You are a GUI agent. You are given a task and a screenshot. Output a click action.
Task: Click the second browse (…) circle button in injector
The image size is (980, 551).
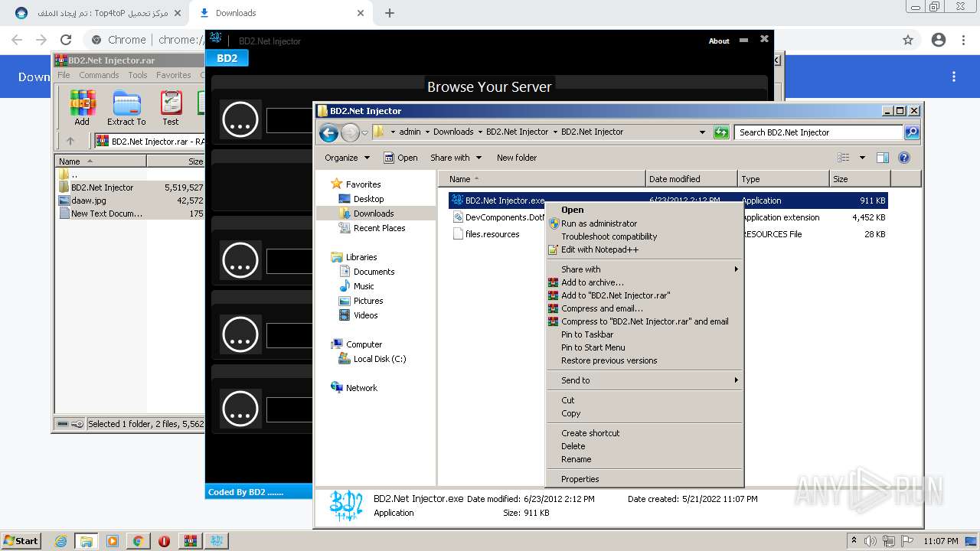pos(240,260)
